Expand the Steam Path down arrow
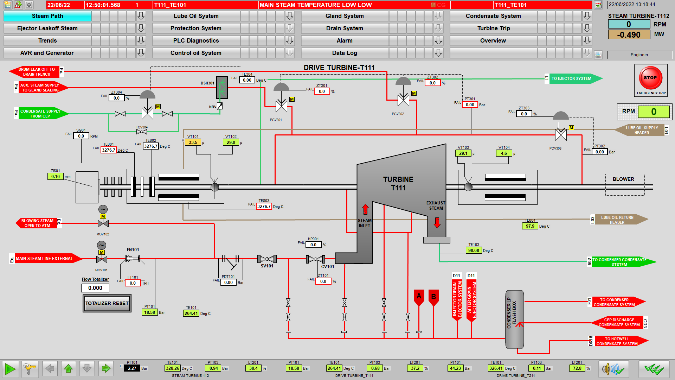Viewport: 675px width, 380px height. point(140,16)
